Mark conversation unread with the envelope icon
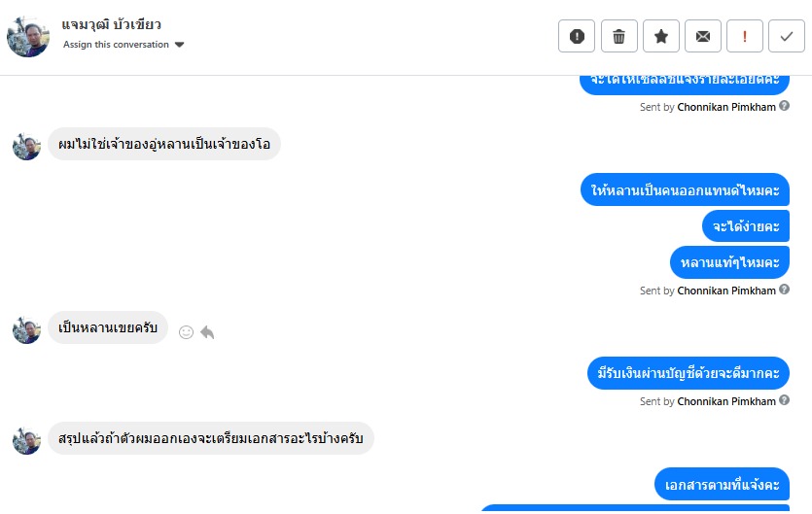 703,36
